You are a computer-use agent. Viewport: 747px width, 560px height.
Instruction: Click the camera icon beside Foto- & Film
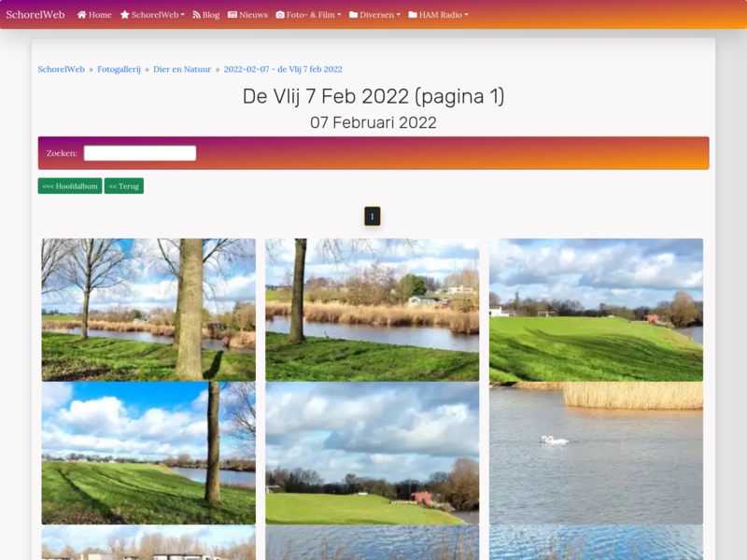point(280,15)
